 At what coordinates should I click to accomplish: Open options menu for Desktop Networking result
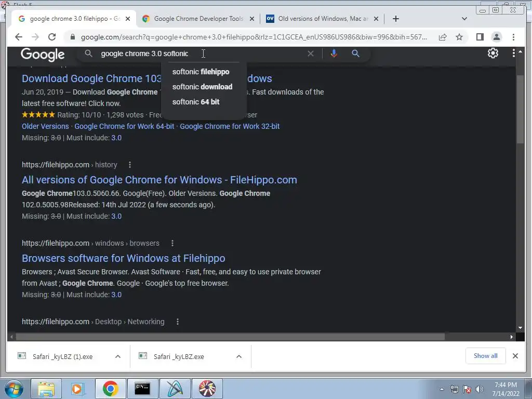178,322
